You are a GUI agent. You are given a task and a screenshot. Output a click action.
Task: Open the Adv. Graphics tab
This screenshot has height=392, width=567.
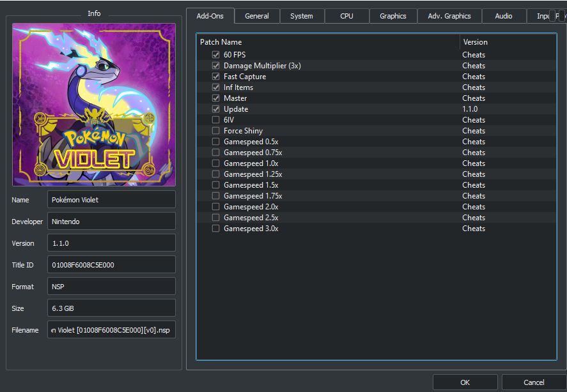[449, 16]
